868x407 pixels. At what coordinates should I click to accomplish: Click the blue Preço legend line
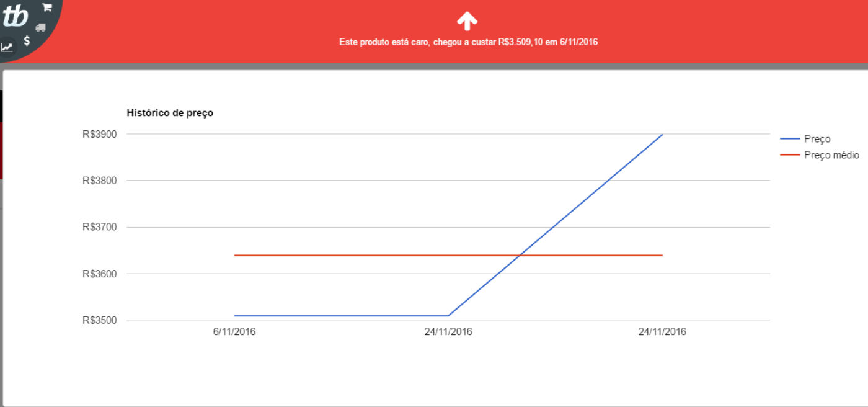tap(789, 139)
